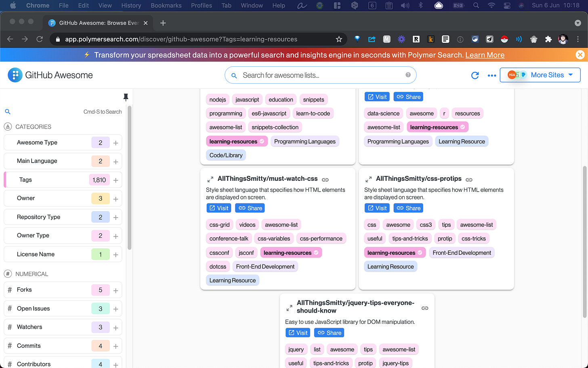Add Awesome Type filter with plus
Image resolution: width=588 pixels, height=368 pixels.
coord(116,143)
